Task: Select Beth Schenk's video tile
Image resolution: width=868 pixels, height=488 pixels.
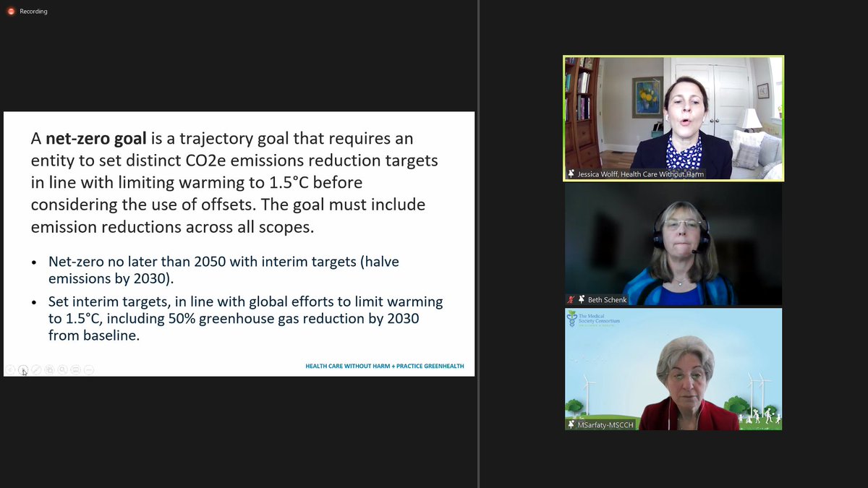Action: tap(673, 244)
